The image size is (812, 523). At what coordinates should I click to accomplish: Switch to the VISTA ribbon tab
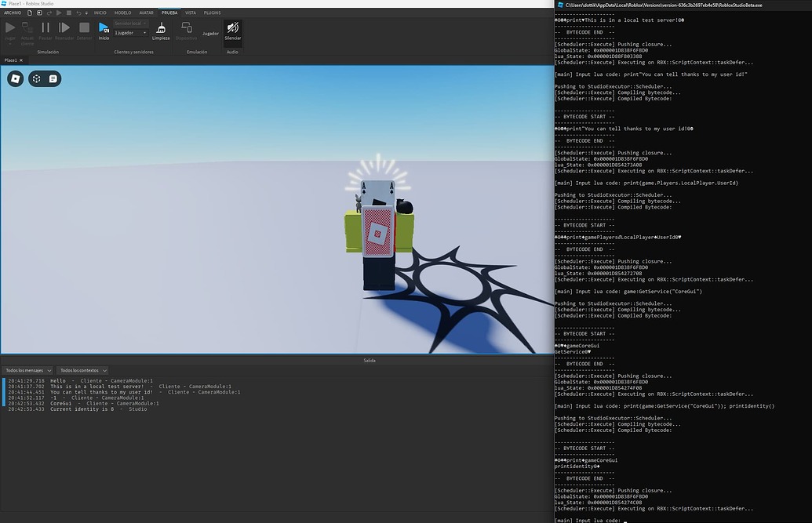(191, 13)
